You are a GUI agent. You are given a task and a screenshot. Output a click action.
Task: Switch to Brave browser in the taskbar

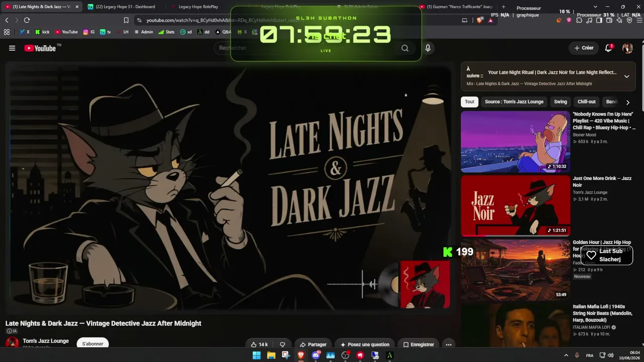301,355
